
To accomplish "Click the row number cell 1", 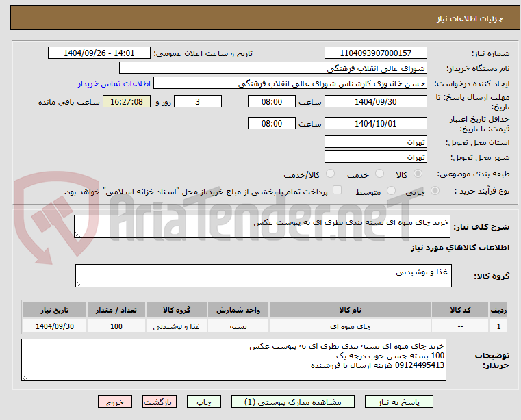I will 498,326.
